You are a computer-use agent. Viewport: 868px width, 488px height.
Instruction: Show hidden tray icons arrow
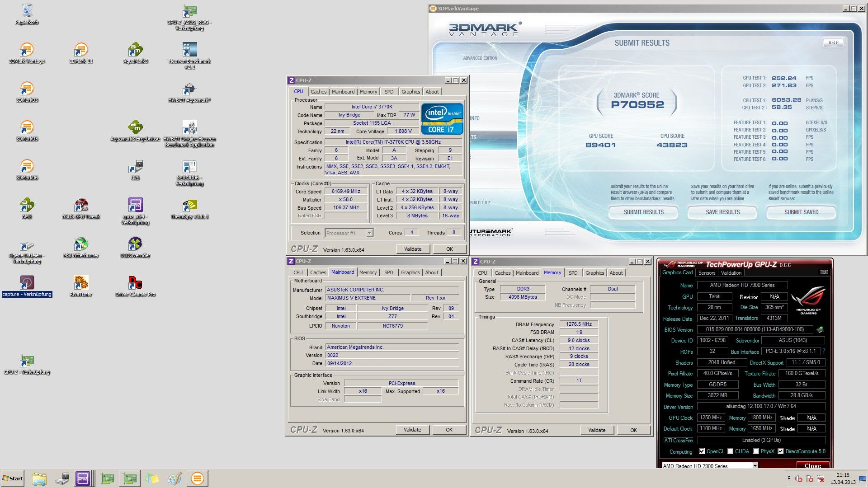coord(789,478)
